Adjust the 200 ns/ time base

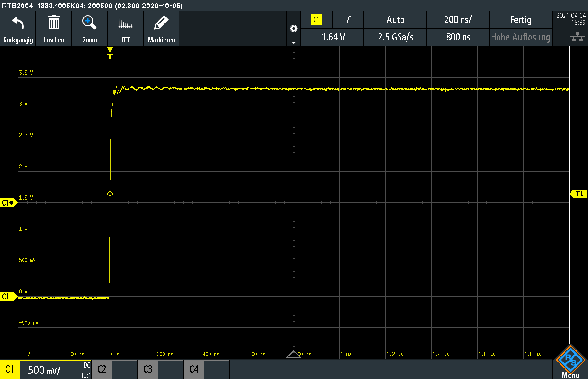pyautogui.click(x=458, y=20)
